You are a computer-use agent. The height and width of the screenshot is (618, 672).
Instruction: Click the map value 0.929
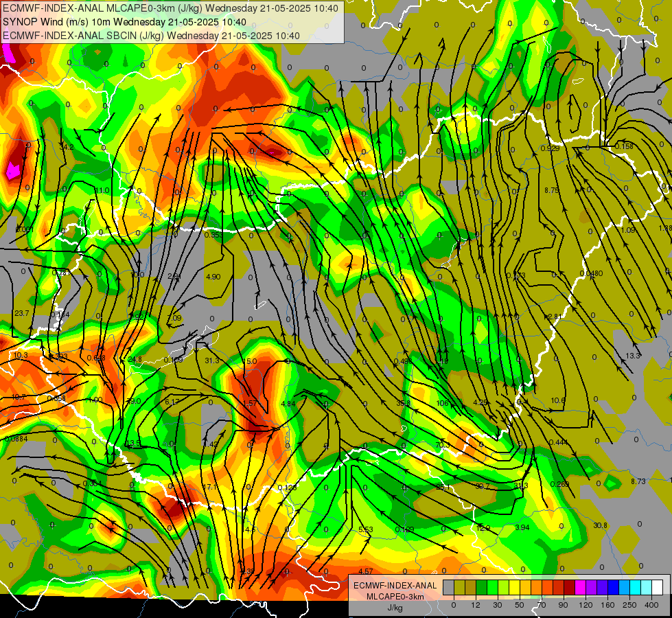(550, 148)
